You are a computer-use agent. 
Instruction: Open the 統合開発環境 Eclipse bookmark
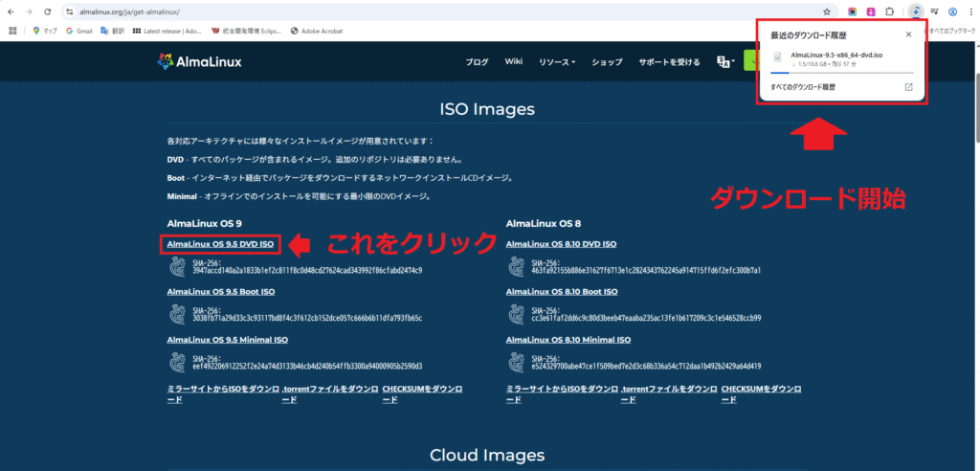pos(246,30)
